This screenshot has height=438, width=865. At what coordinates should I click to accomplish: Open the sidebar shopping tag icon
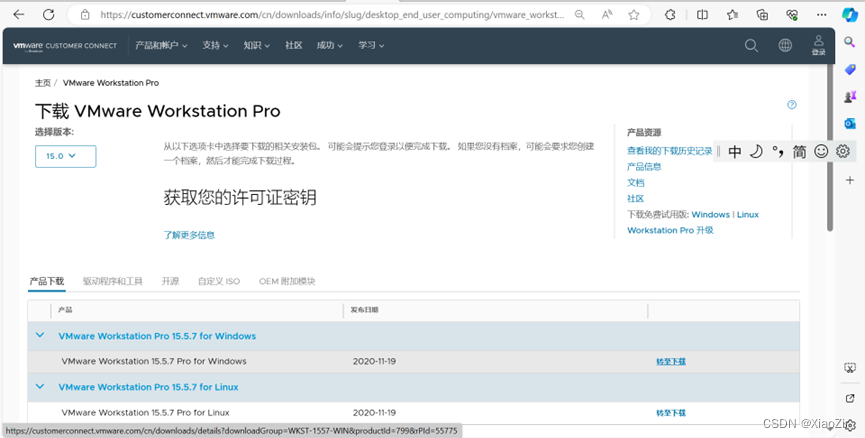[x=850, y=70]
